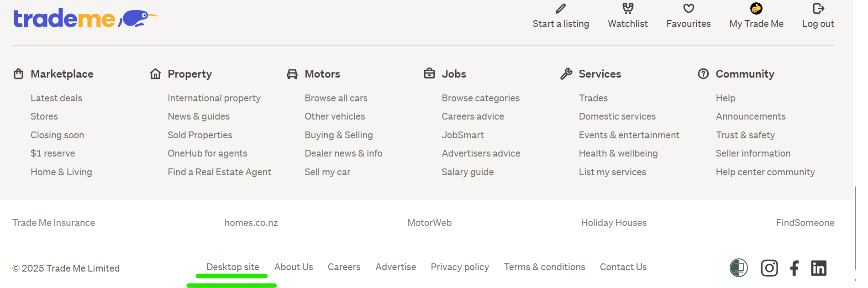Click the Start a listing pencil icon
868x288 pixels.
pyautogui.click(x=561, y=9)
